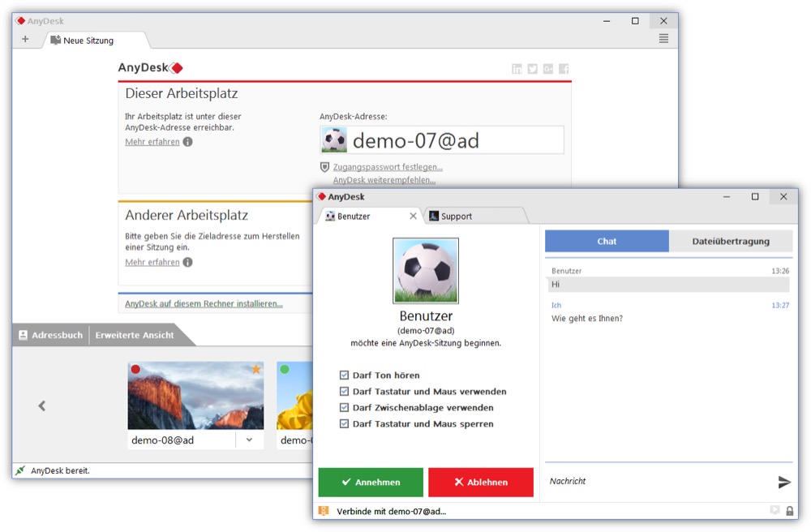This screenshot has height=532, width=811.
Task: Click chat message Wie geht es Ihnen?
Action: [587, 319]
